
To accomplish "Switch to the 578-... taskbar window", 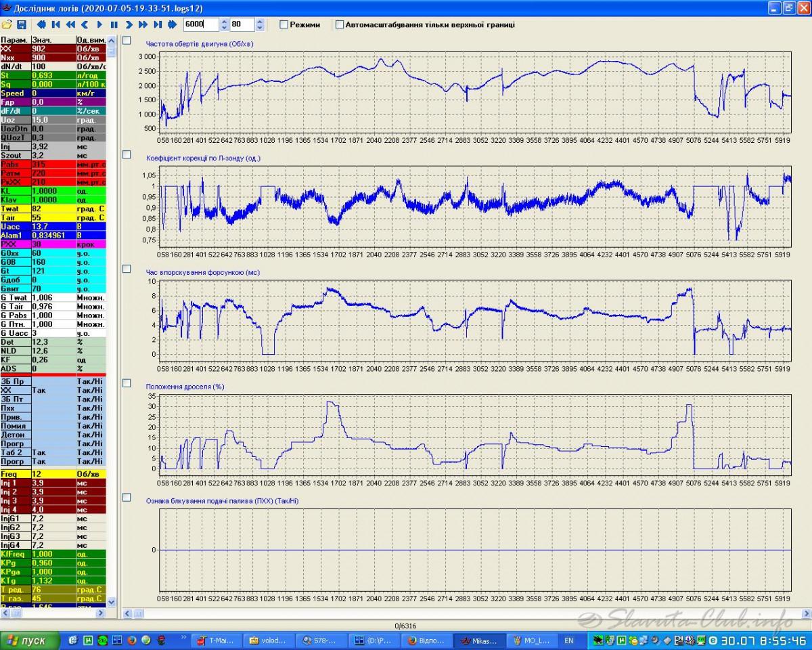I will click(x=321, y=640).
